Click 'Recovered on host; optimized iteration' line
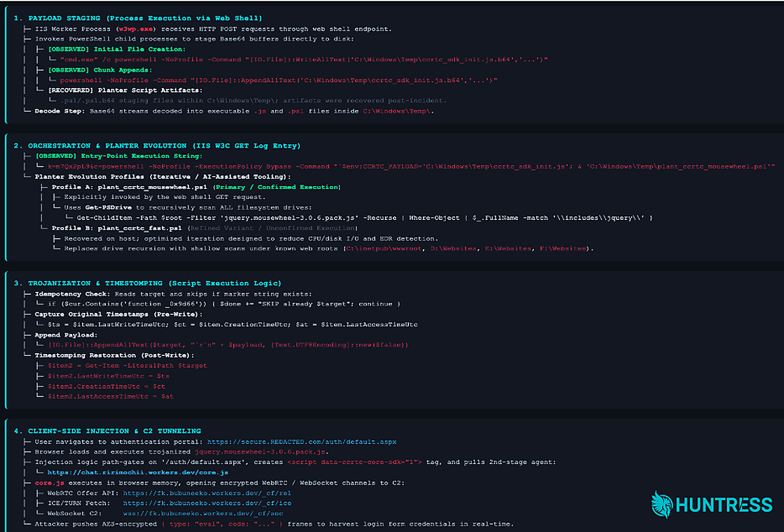The width and height of the screenshot is (784, 532). coord(251,239)
